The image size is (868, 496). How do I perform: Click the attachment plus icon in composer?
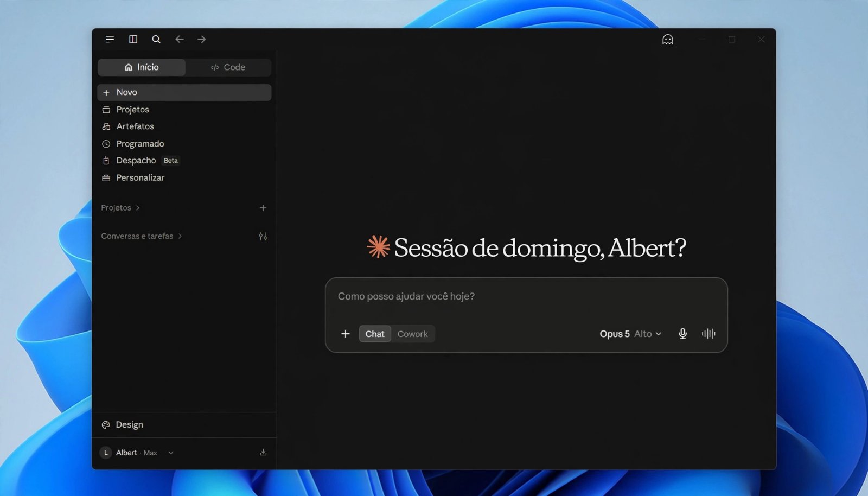tap(346, 334)
